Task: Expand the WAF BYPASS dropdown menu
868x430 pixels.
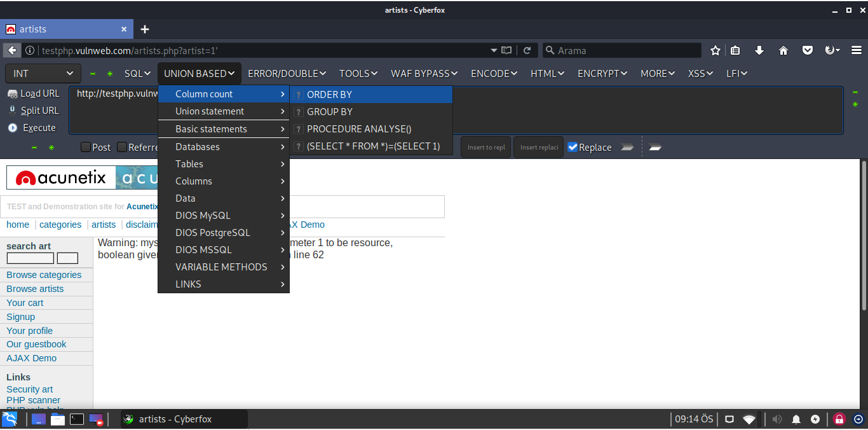Action: point(424,74)
